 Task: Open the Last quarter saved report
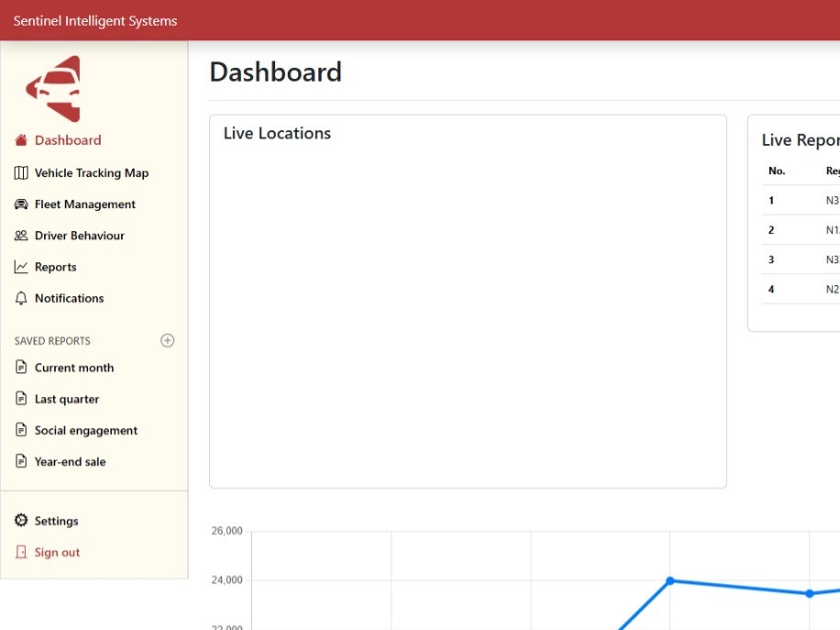66,399
